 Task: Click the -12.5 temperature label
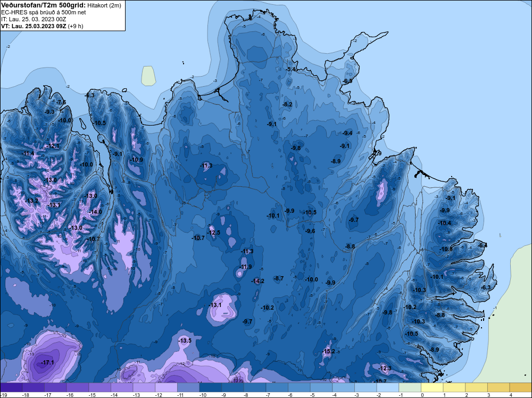click(214, 233)
